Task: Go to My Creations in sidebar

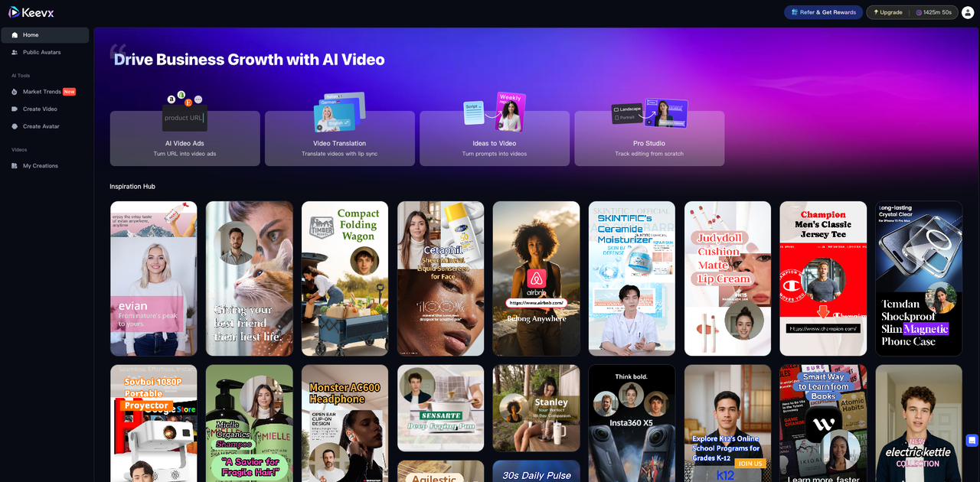Action: pos(40,166)
